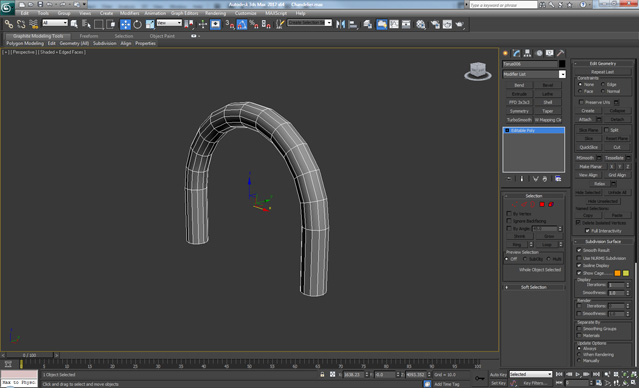Expand the Soft Selection rollout
This screenshot has width=639, height=388.
click(533, 287)
